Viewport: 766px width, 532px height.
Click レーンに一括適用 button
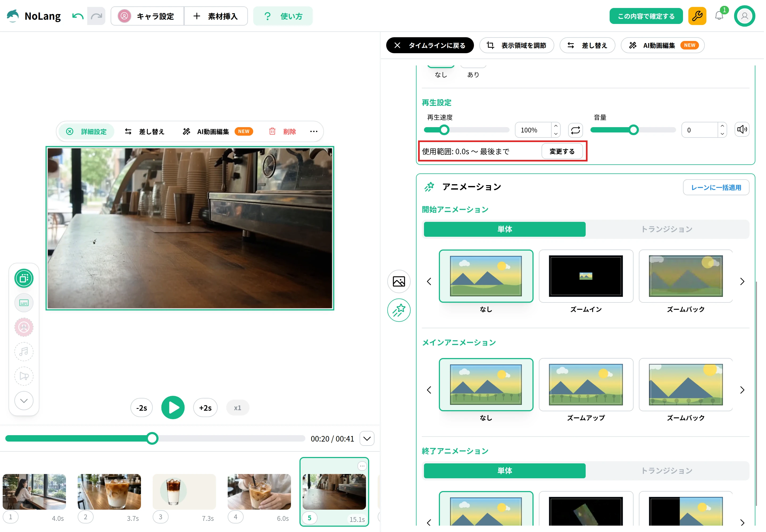click(716, 187)
